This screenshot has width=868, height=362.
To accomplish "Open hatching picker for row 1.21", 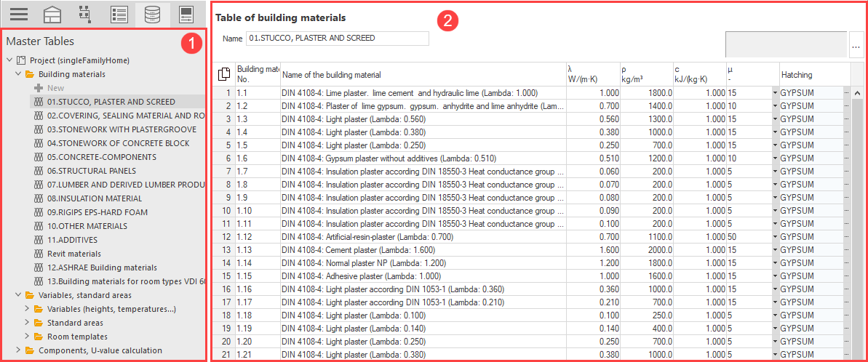I will click(846, 355).
